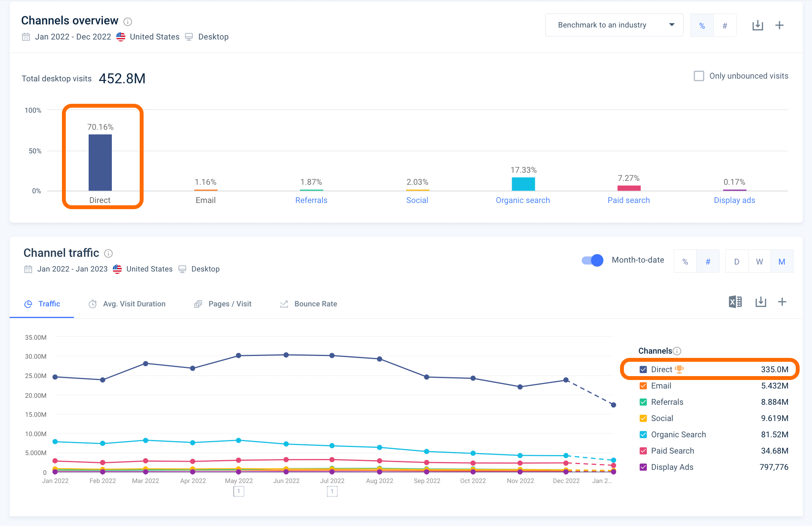This screenshot has height=526, width=812.
Task: Switch to the Bounce Rate tab
Action: 315,304
